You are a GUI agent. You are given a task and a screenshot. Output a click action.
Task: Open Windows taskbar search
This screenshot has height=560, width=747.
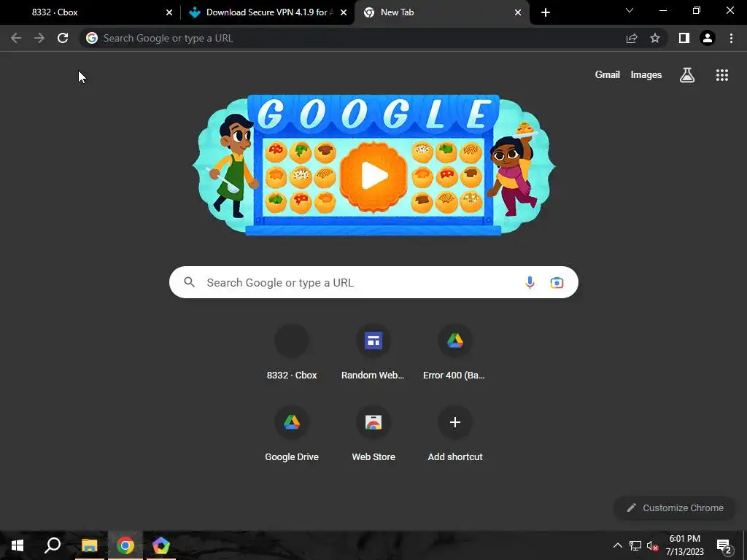[53, 545]
